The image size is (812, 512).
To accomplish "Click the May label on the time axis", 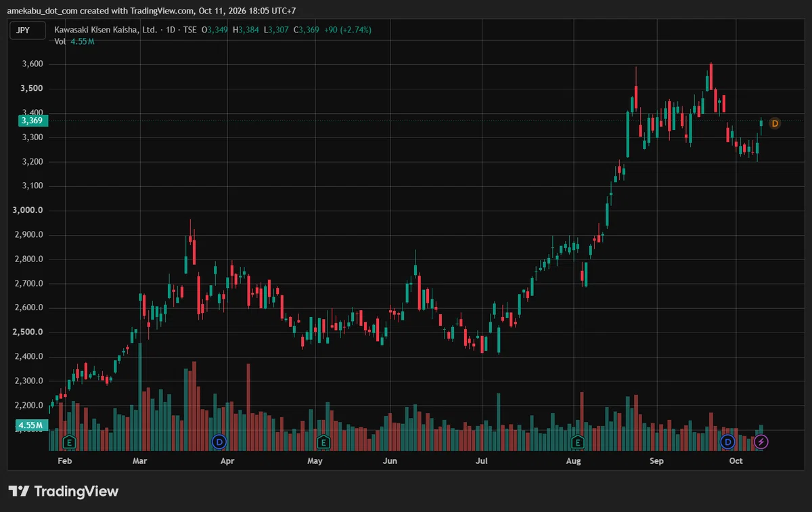I will point(315,461).
